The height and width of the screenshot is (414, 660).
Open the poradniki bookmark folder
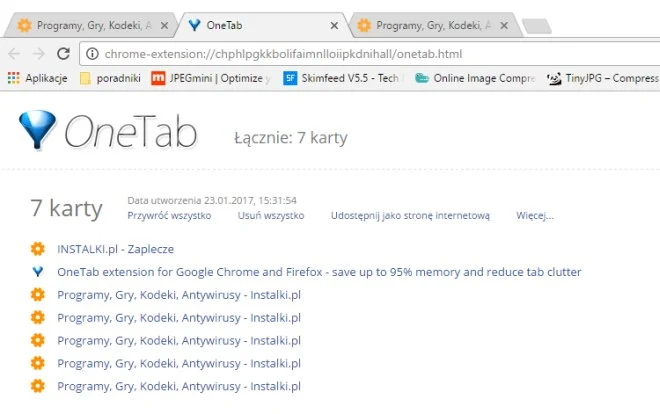(x=111, y=78)
